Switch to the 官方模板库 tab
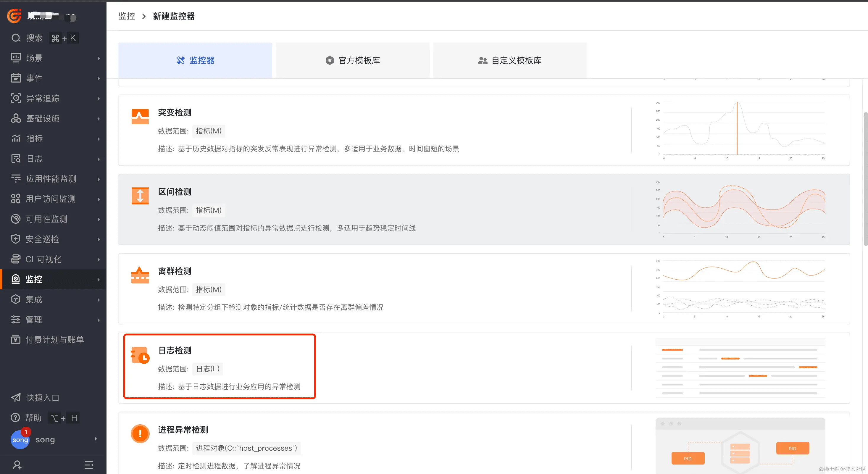This screenshot has height=474, width=868. (x=352, y=60)
